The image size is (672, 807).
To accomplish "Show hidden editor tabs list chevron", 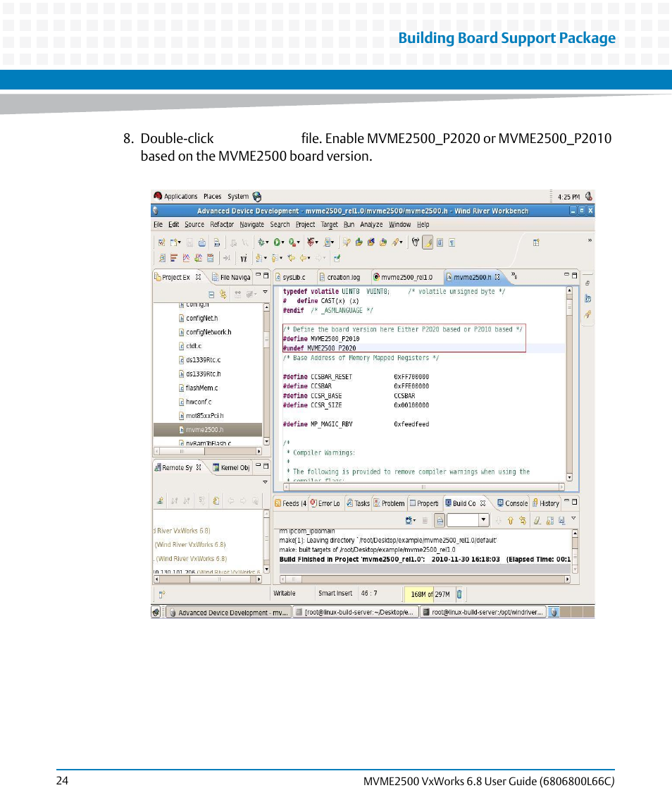I will (514, 276).
